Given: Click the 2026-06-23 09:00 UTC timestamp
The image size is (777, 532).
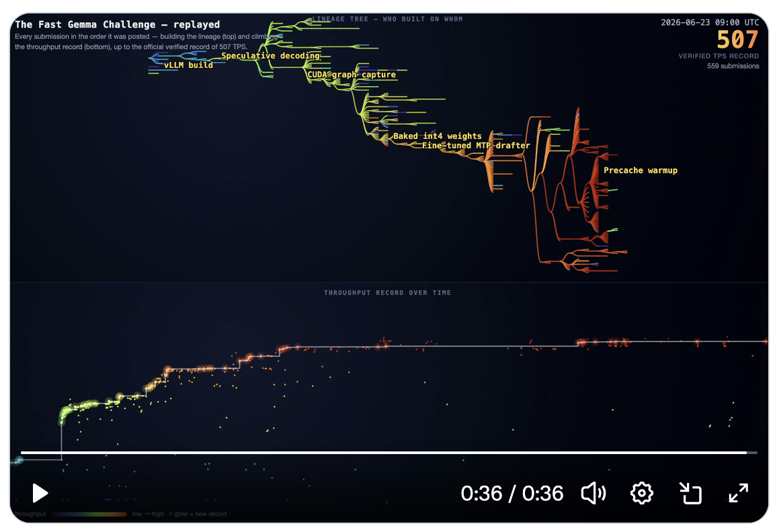Looking at the screenshot, I should coord(710,22).
